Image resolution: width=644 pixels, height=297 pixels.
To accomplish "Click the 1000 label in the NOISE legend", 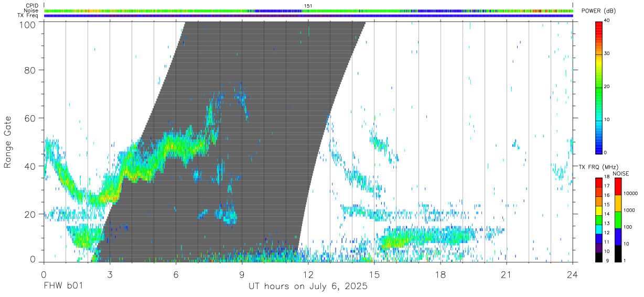I will click(x=629, y=210).
